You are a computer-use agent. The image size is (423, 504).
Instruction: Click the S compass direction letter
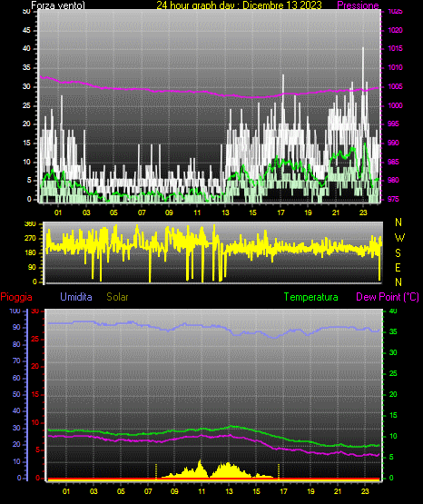(398, 253)
